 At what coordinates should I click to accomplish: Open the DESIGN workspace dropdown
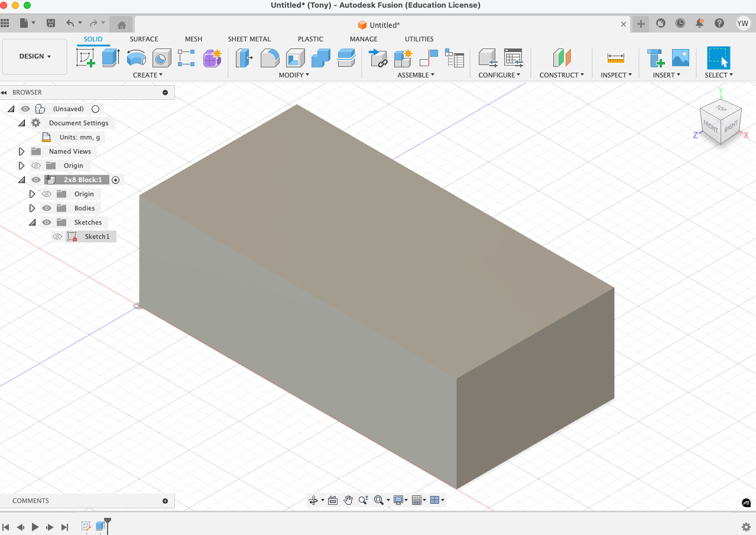tap(35, 56)
